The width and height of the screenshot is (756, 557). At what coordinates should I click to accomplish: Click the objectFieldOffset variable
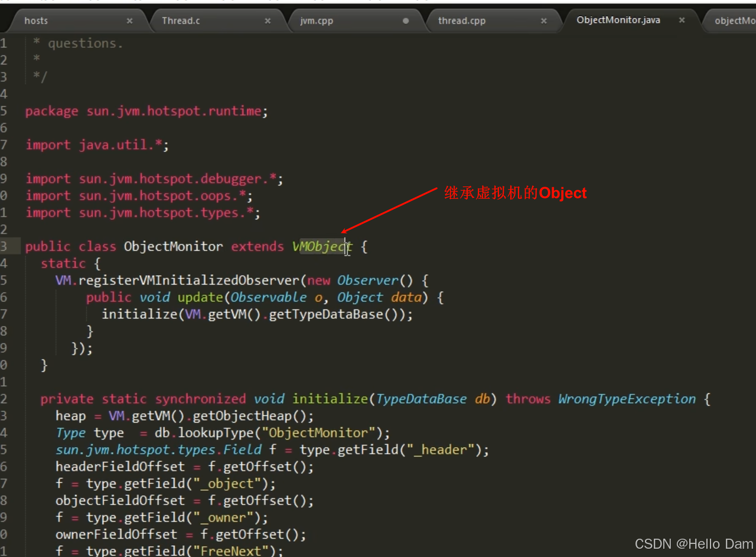(x=120, y=501)
